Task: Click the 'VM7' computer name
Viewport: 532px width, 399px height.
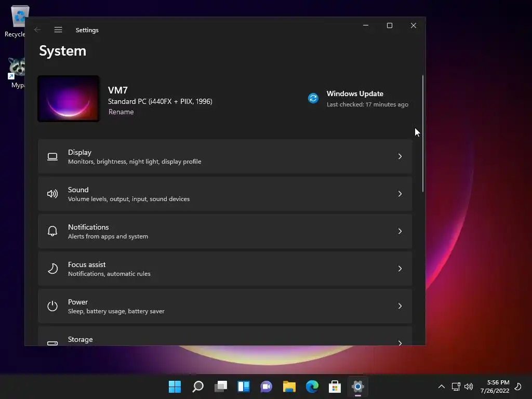Action: pyautogui.click(x=118, y=90)
